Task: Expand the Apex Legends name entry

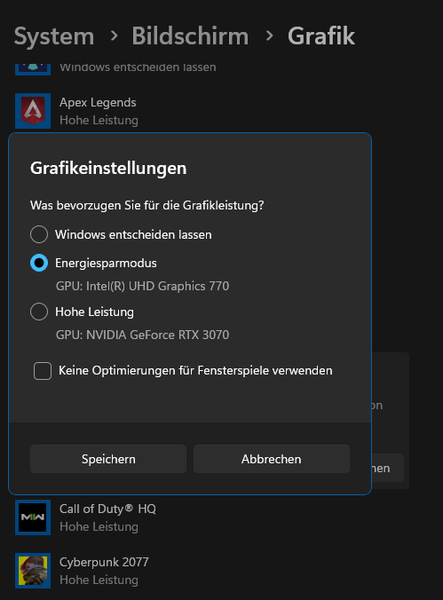Action: coord(98,103)
